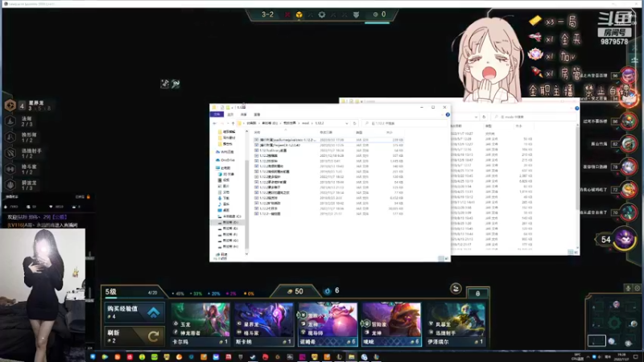Scout the player avatar with 82 health
Viewport: 644px width, 362px height.
pos(629,144)
